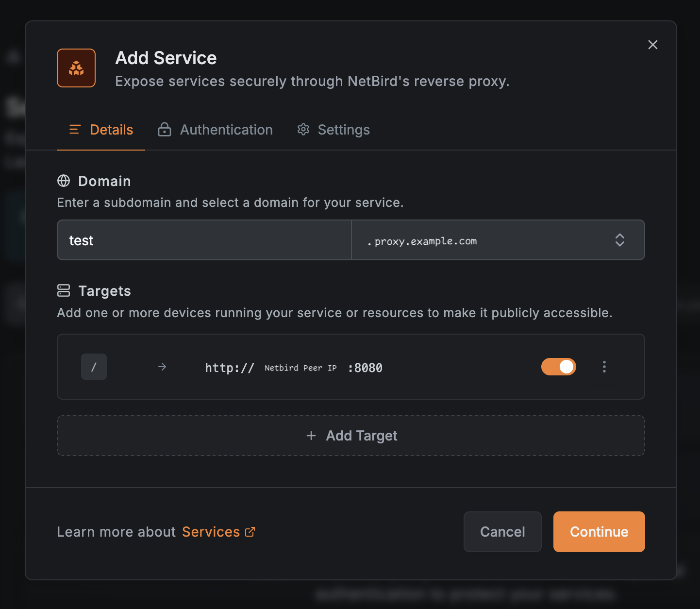The height and width of the screenshot is (609, 700).
Task: Click Add Target to add a device
Action: (x=351, y=436)
